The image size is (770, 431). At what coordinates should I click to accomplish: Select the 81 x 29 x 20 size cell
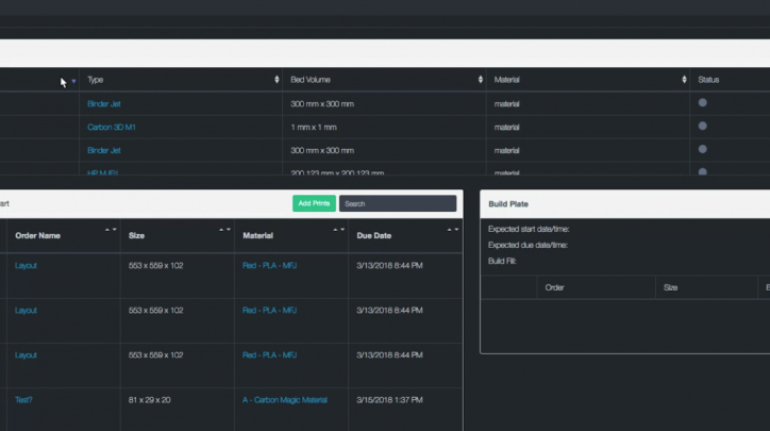[x=149, y=400]
